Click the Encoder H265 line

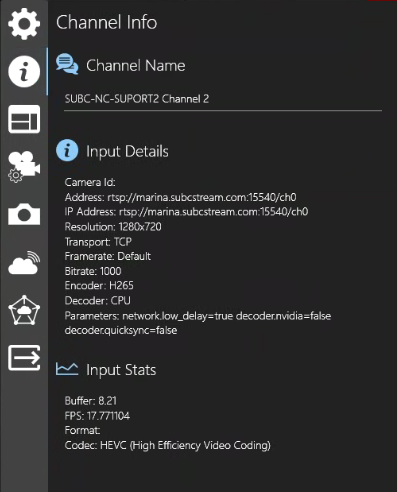click(99, 286)
